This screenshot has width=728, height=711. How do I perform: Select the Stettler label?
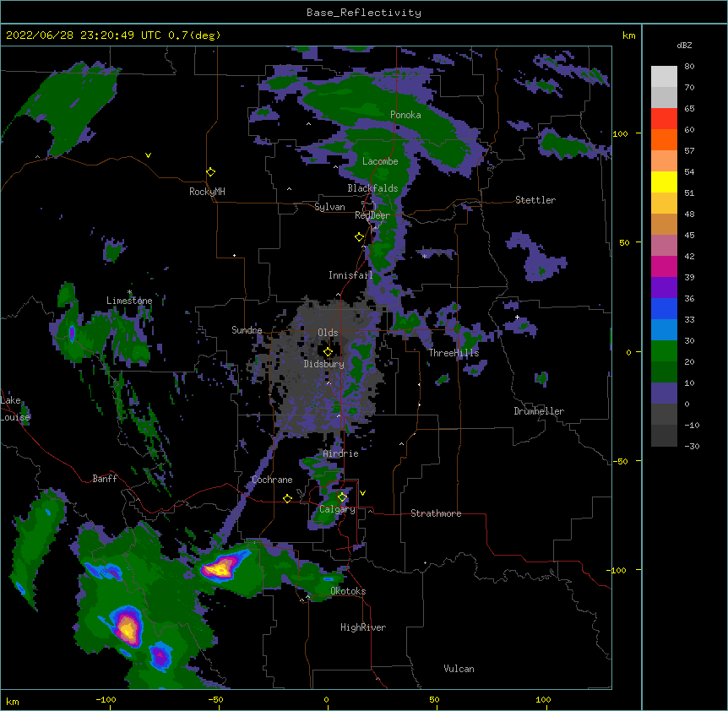click(535, 200)
